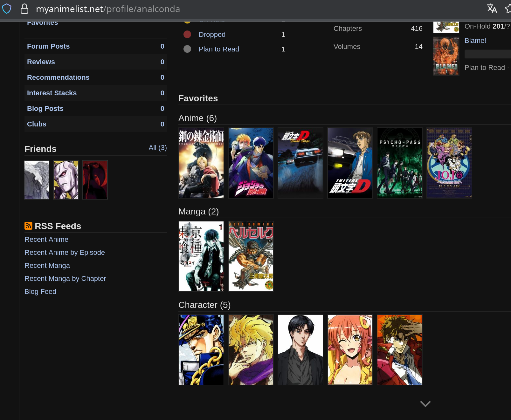Image resolution: width=511 pixels, height=420 pixels.
Task: Open the Recommendations link
Action: pos(58,78)
